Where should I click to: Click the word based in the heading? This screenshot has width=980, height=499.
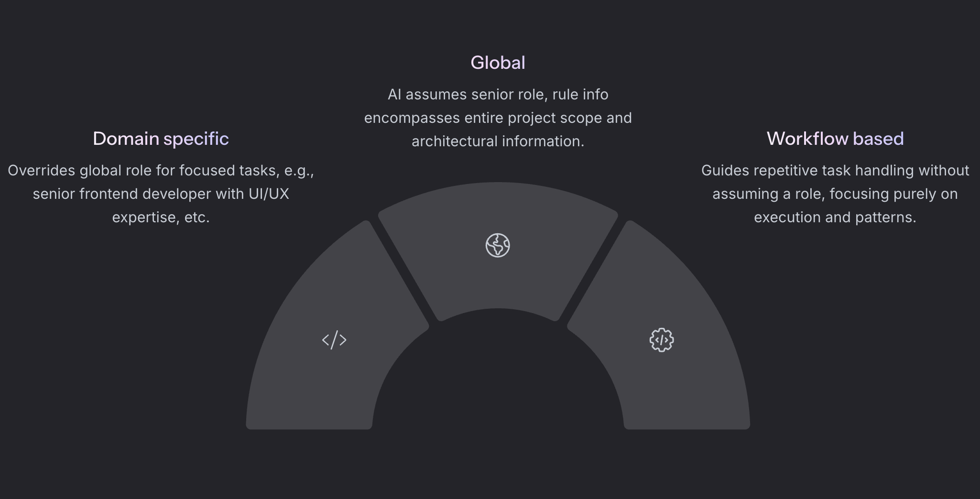coord(878,139)
